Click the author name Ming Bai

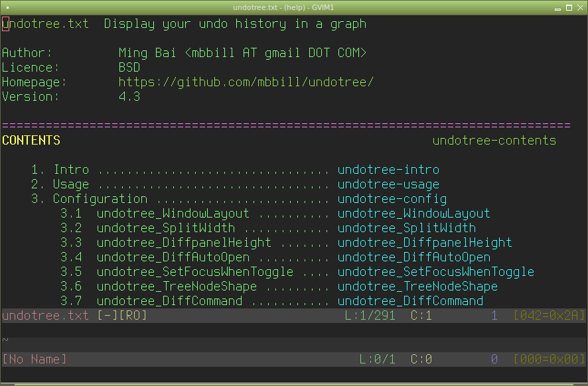click(x=147, y=52)
